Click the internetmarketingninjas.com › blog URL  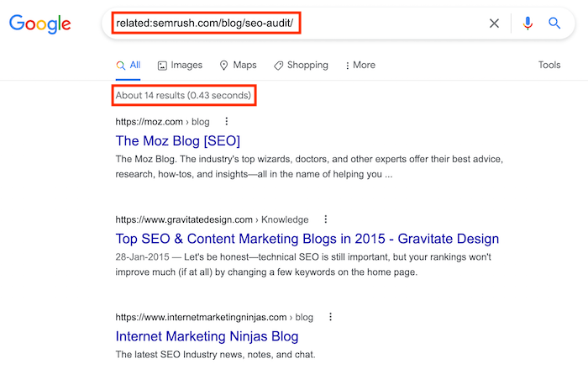click(214, 317)
